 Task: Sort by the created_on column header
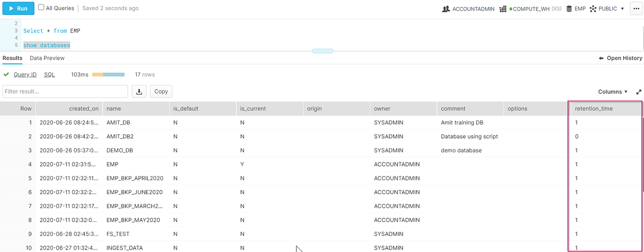point(69,108)
